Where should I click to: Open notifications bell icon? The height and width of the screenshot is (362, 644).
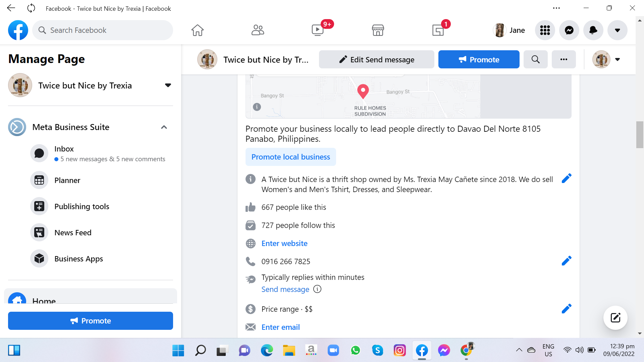click(593, 30)
